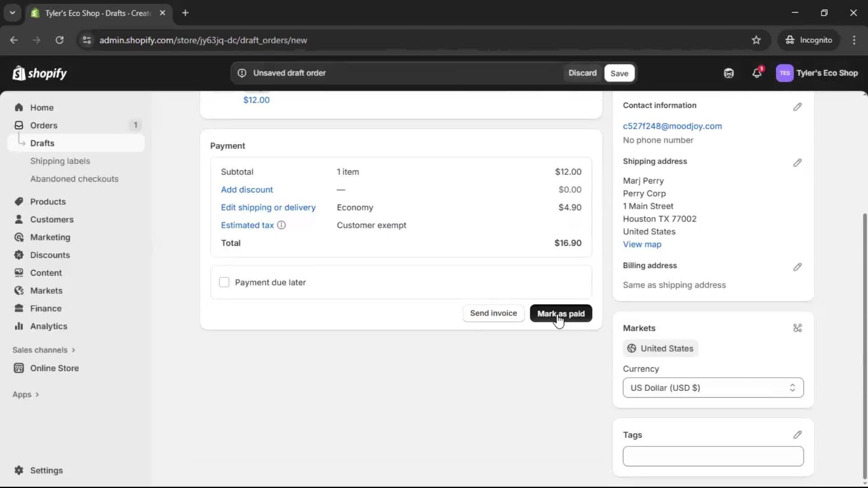Open the Markets manager icon in the Markets card
This screenshot has height=488, width=868.
click(797, 328)
